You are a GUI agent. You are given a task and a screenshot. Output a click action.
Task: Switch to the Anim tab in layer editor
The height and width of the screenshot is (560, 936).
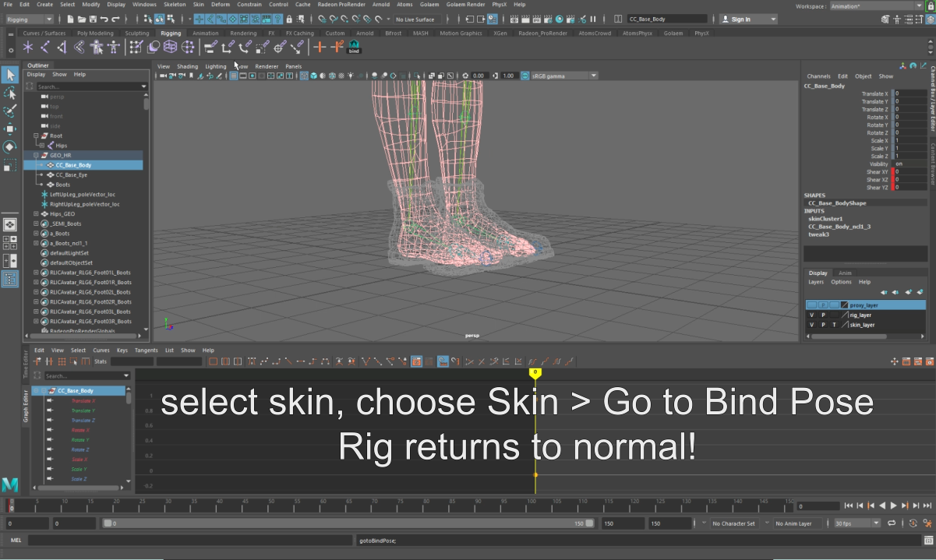tap(845, 273)
